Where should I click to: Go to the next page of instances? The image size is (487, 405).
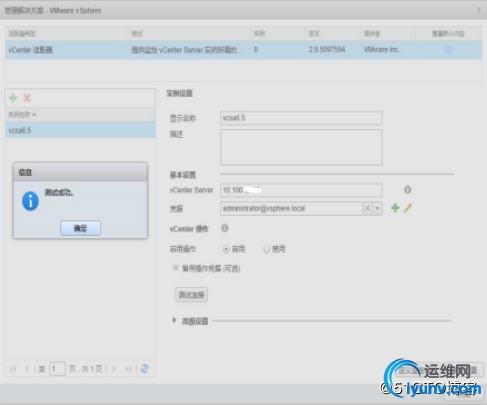click(x=114, y=369)
